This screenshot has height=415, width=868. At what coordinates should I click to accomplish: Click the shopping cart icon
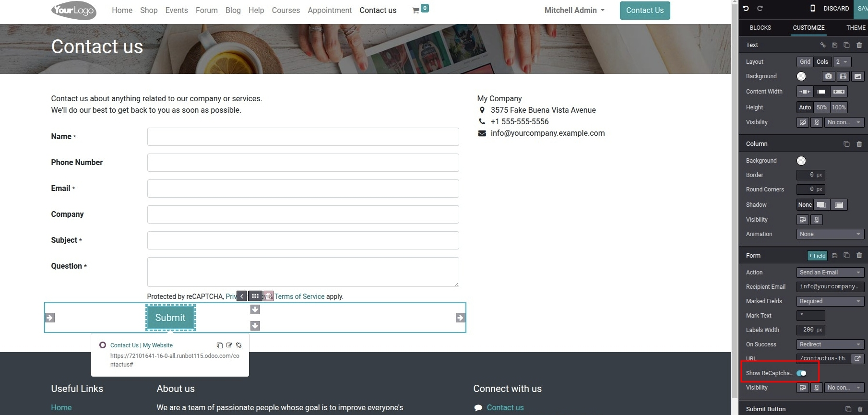point(416,11)
